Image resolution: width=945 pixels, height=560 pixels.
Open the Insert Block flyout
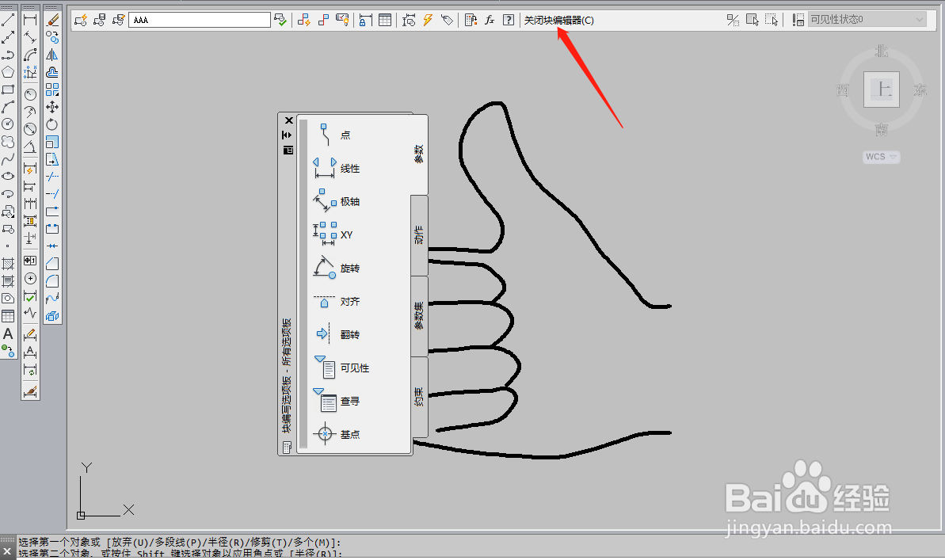pos(8,211)
